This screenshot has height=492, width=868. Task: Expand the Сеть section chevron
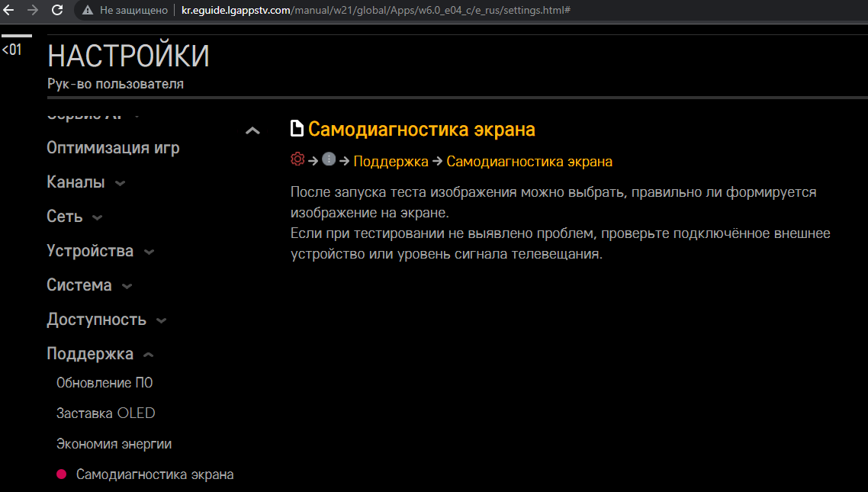coord(97,217)
